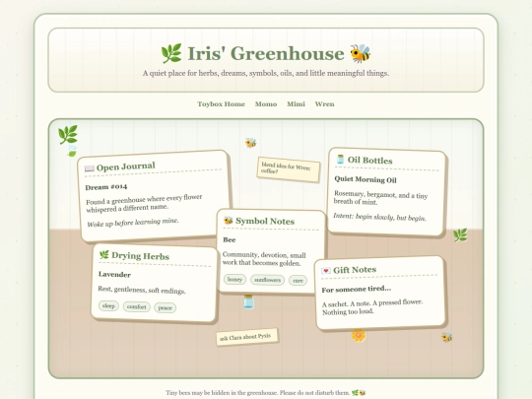This screenshot has width=532, height=399.
Task: Click the bee at the greenhouse's lower right
Action: 446,337
